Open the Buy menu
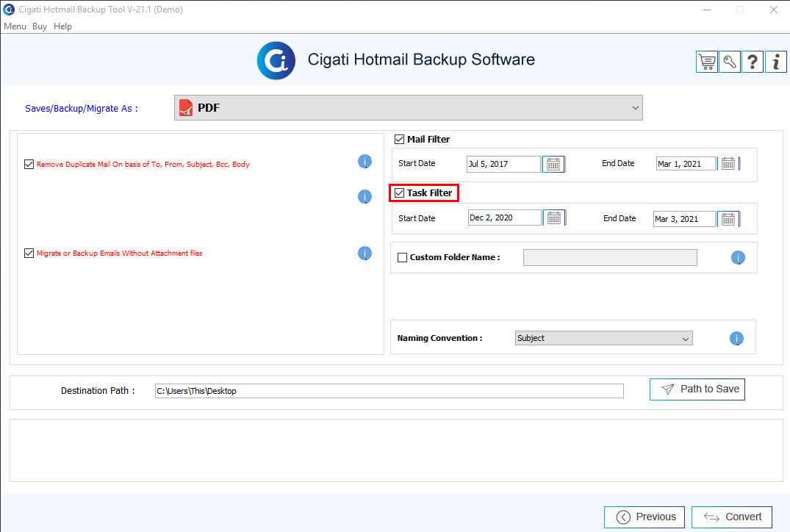The image size is (790, 532). tap(40, 26)
